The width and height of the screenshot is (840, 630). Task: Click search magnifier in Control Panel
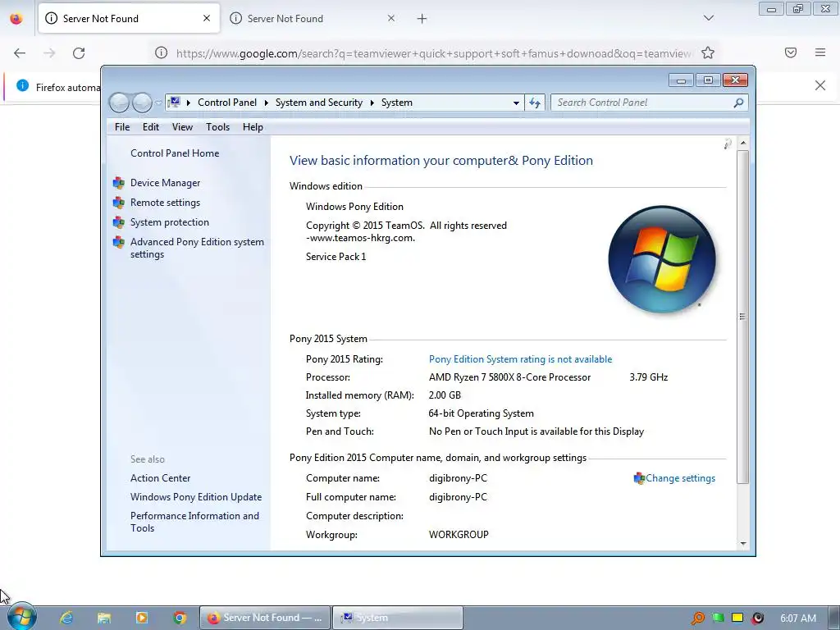coord(738,103)
